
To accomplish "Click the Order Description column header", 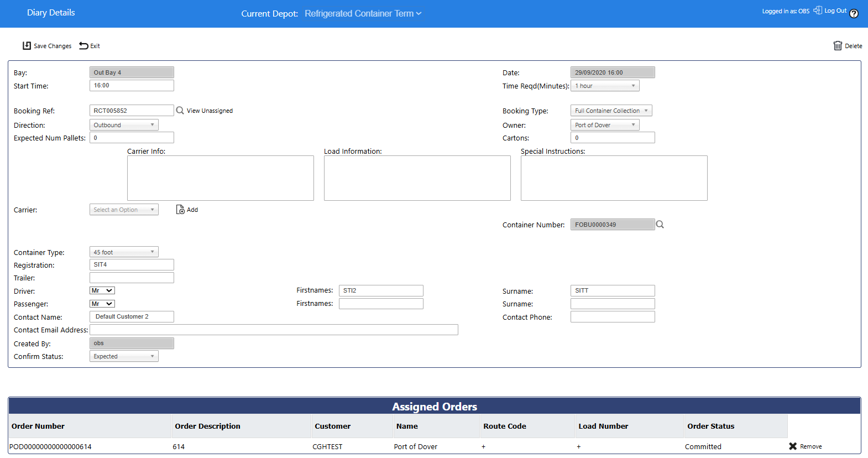I will point(242,426).
